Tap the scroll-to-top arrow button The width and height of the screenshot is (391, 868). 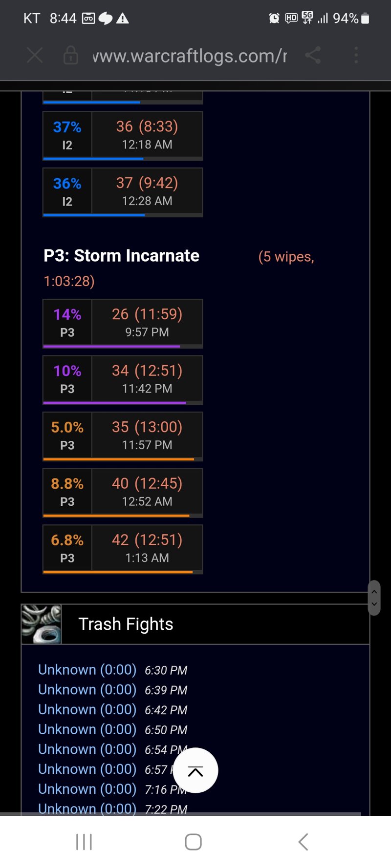tap(195, 771)
